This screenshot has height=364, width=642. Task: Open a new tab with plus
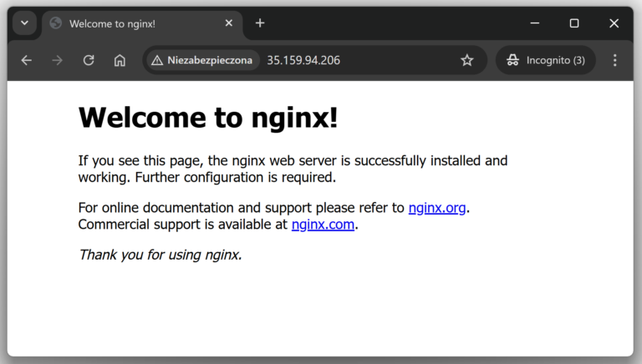point(260,23)
